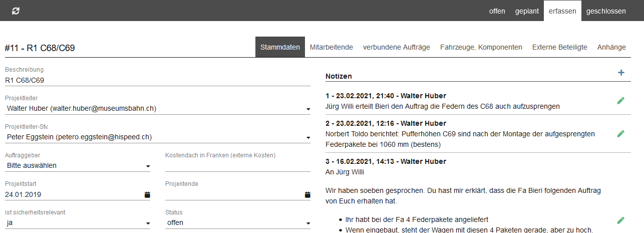
Task: Select note header '2 - 23.02.2021, 12:16 - Walter Huber'
Action: point(386,123)
